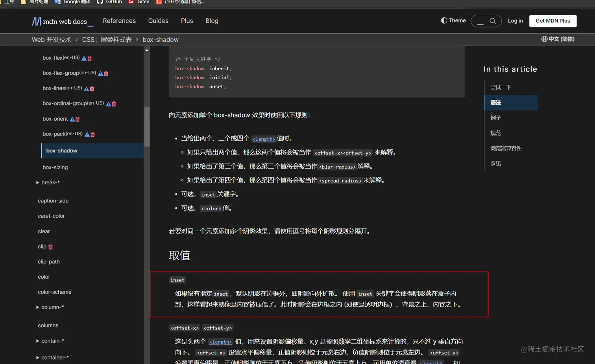Expand the column-* sidebar group
This screenshot has height=364, width=595.
pyautogui.click(x=38, y=307)
